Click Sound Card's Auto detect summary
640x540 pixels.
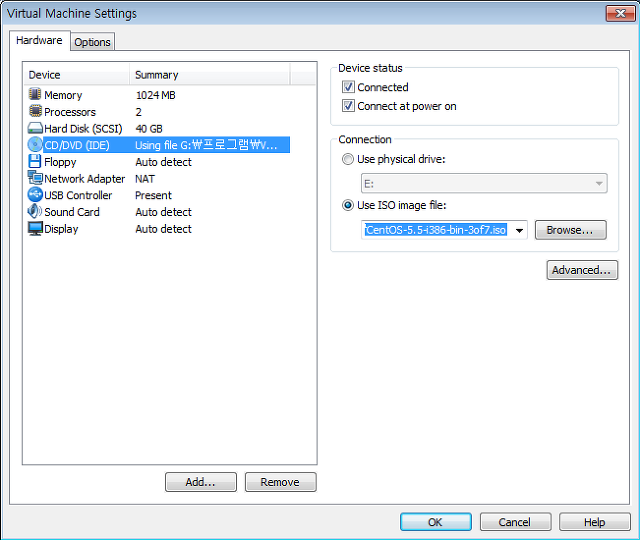pos(163,212)
